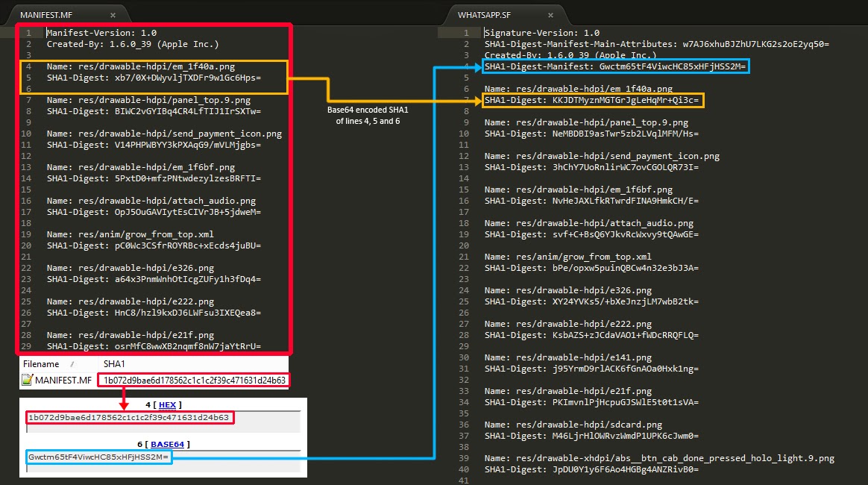The width and height of the screenshot is (868, 485).
Task: Select the MANIFEST.MF file icon in hash list
Action: [27, 380]
